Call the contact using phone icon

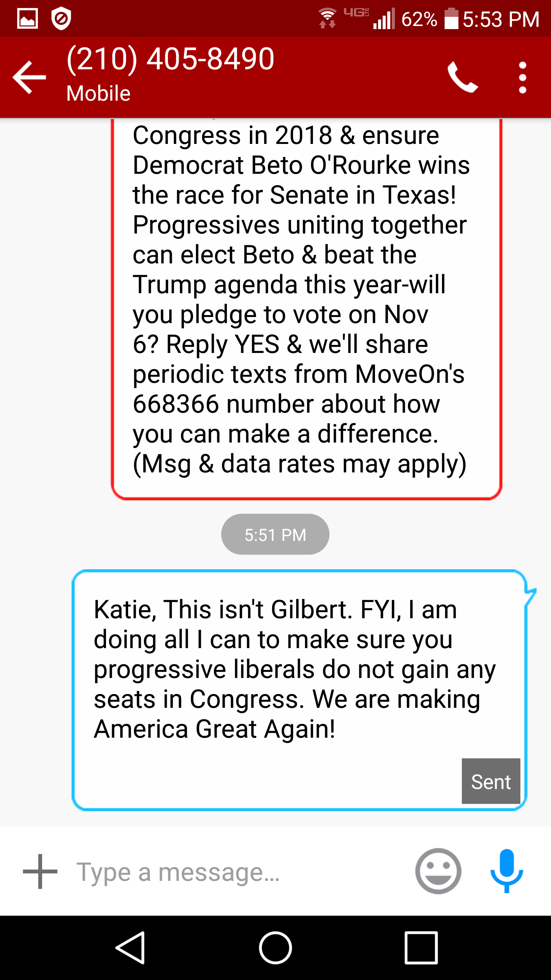coord(463,77)
